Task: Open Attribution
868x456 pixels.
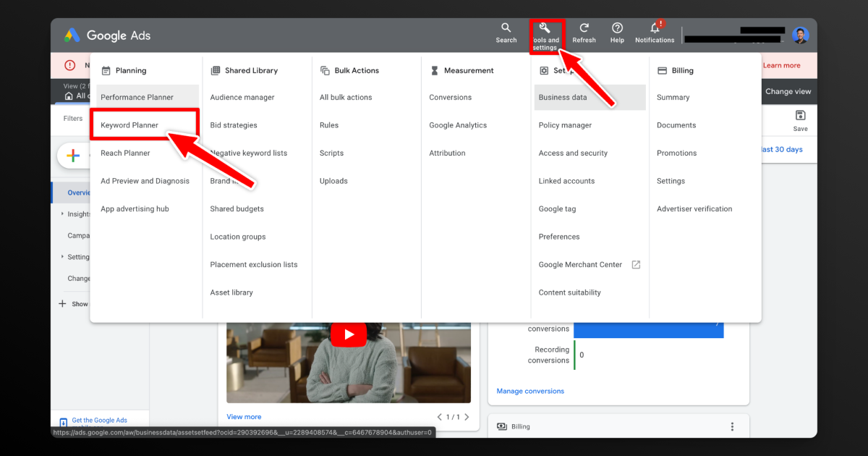Action: pos(447,153)
